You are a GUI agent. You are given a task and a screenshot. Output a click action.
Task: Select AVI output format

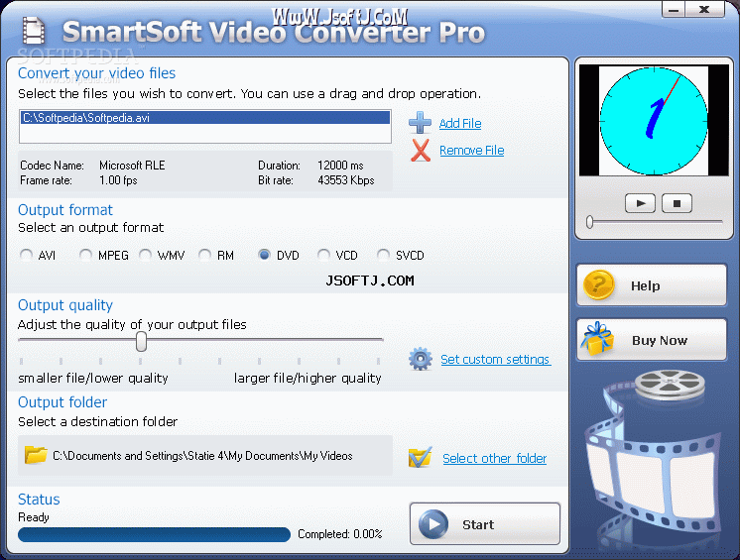[27, 255]
